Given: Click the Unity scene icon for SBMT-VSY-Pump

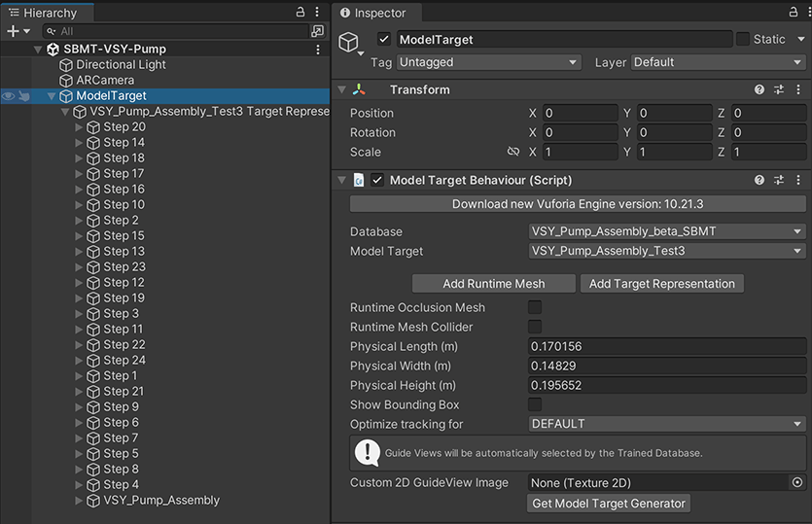Looking at the screenshot, I should [53, 50].
